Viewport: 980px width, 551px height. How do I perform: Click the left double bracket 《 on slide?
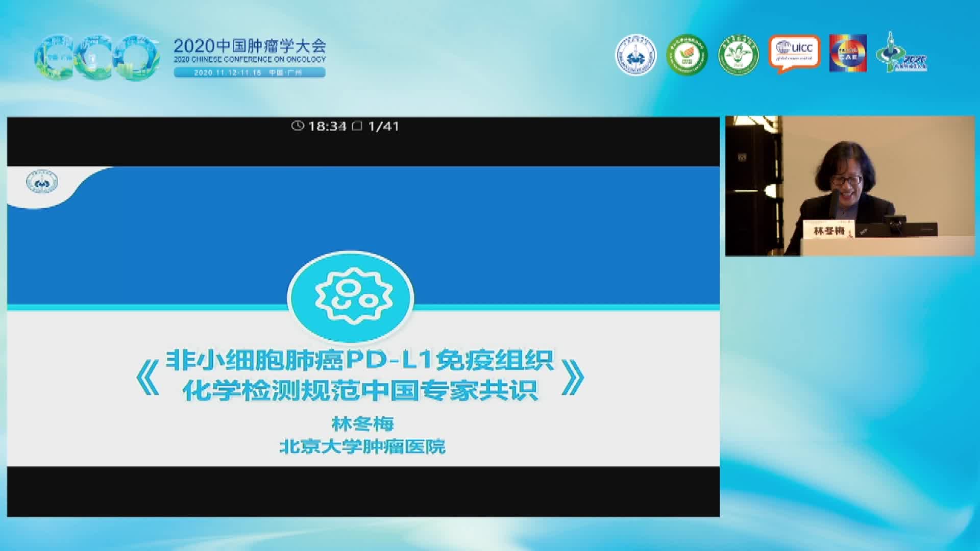tap(148, 378)
